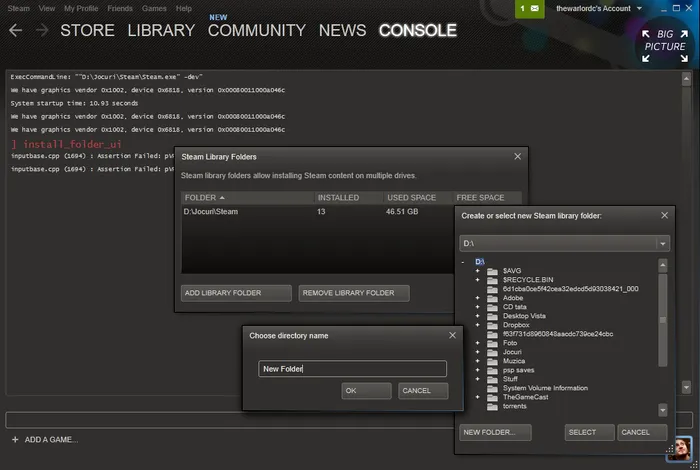
Task: Expand the Muzica folder node
Action: pos(477,361)
